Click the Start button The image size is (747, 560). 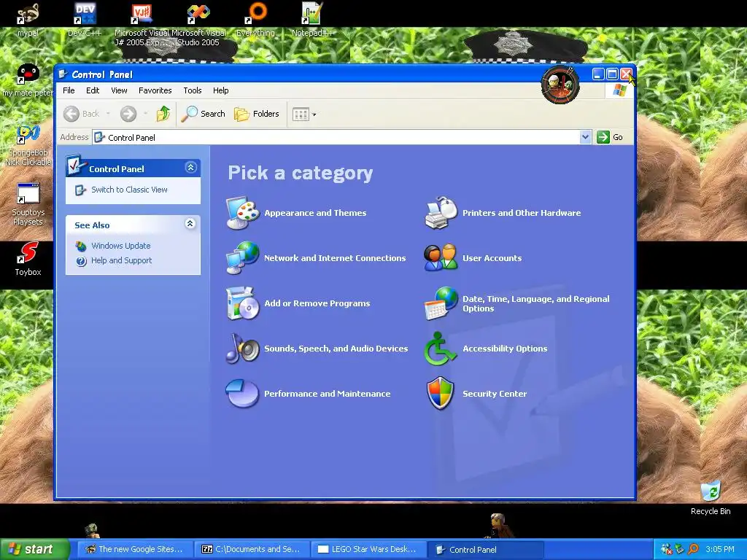click(34, 549)
